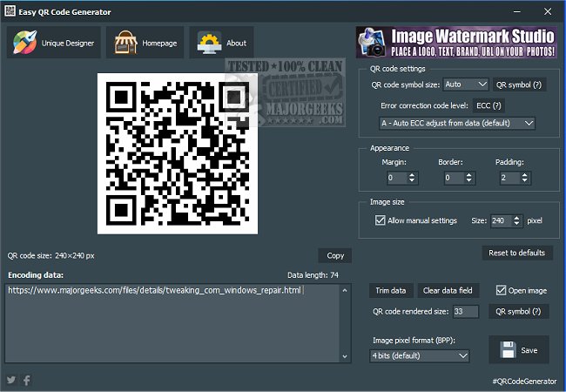566x392 pixels.
Task: Toggle Allow manual settings checkbox
Action: point(381,220)
